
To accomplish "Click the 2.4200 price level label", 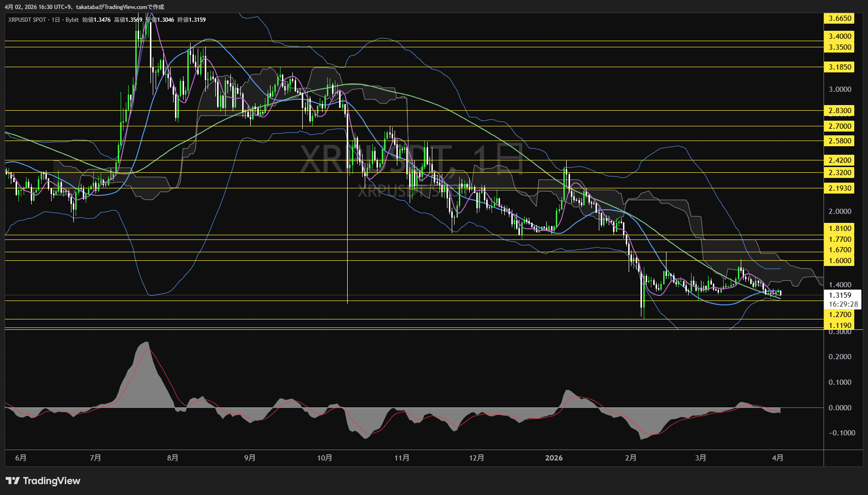I will [840, 160].
